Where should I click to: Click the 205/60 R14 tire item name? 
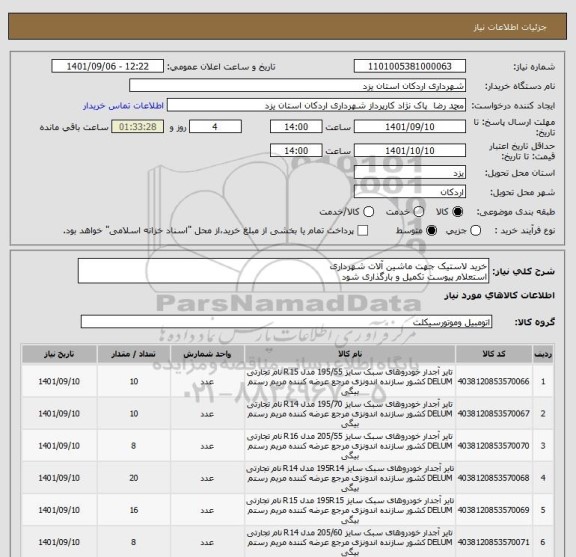coord(350,542)
